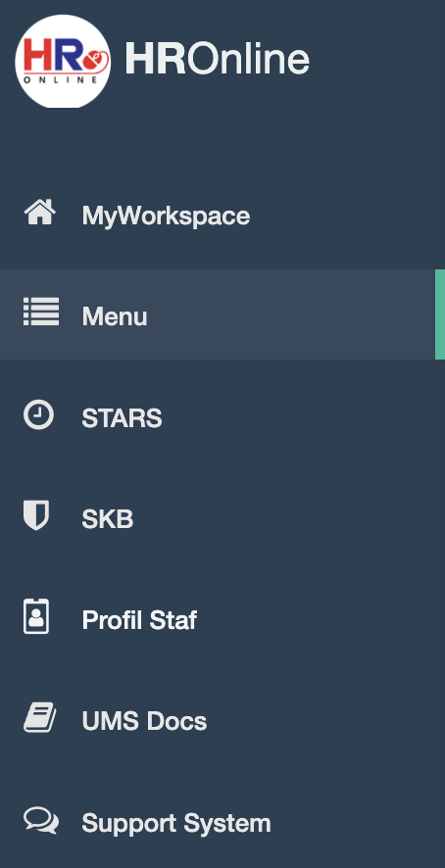The height and width of the screenshot is (868, 445).
Task: Click the UMS Docs book icon
Action: (x=40, y=717)
